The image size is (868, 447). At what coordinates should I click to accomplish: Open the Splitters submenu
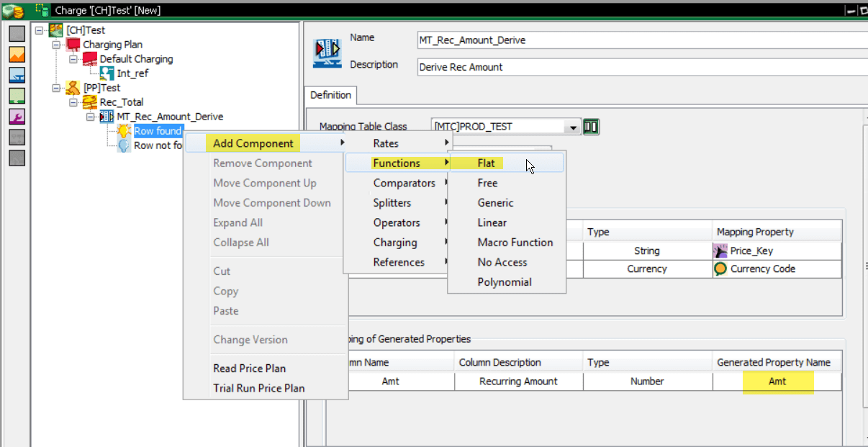tap(398, 203)
